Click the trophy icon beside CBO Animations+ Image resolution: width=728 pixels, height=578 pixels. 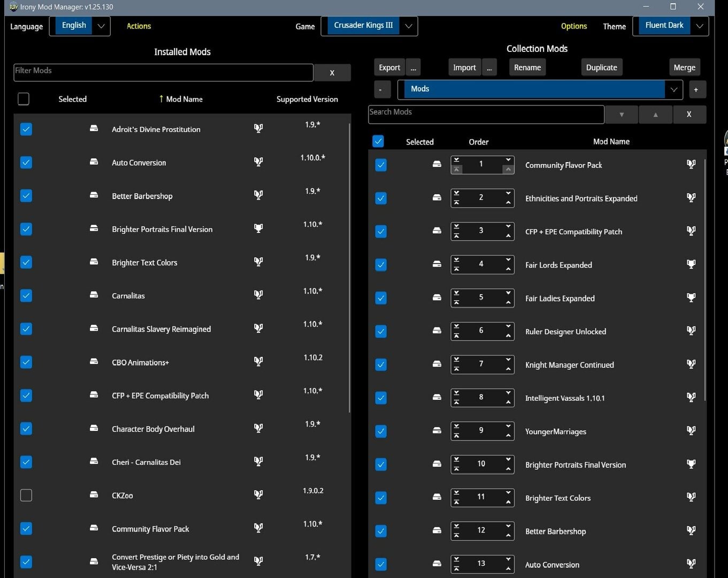click(258, 362)
